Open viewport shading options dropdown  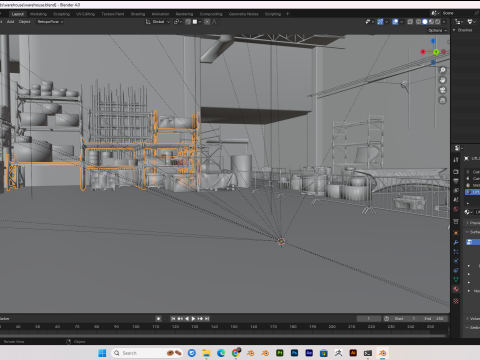[444, 22]
